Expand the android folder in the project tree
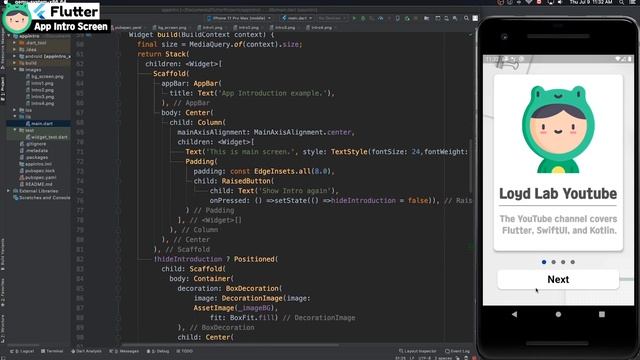The image size is (640, 360). (x=15, y=56)
